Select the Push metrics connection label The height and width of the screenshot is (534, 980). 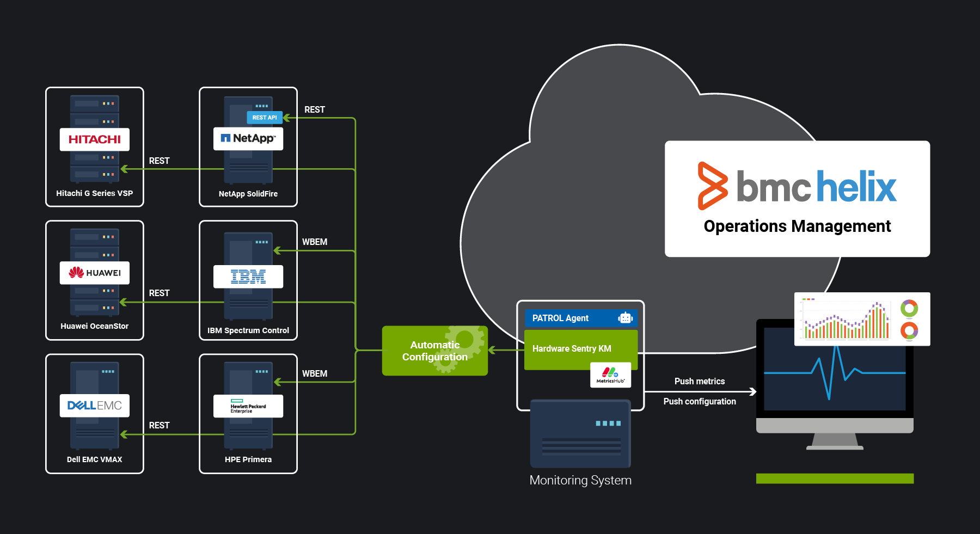point(699,382)
